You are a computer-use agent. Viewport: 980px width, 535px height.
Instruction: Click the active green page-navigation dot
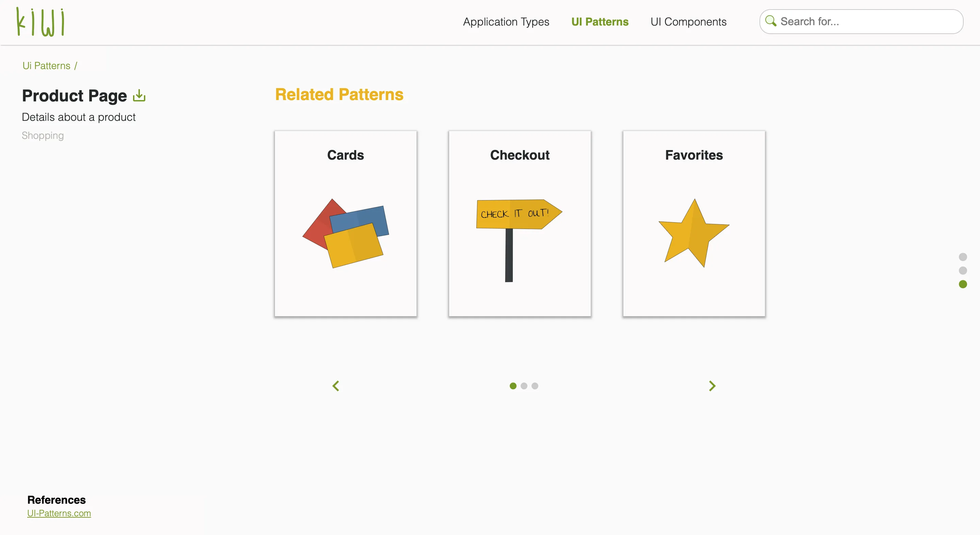click(963, 284)
